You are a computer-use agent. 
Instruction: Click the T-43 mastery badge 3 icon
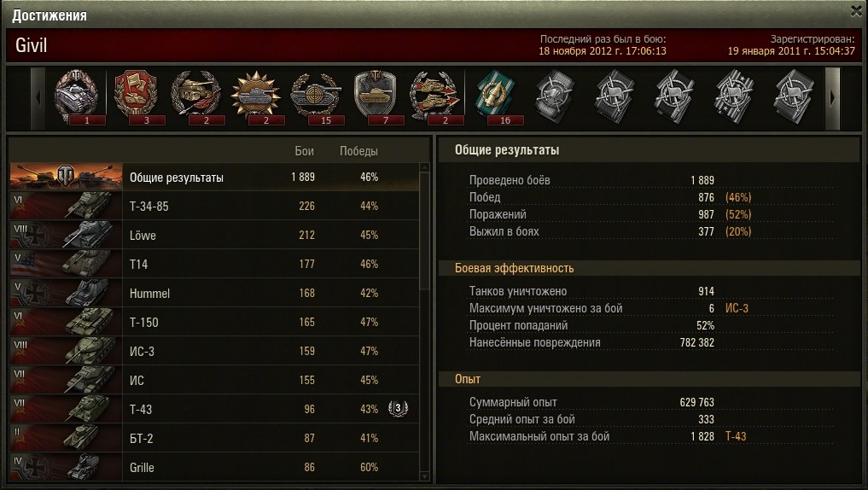(398, 409)
